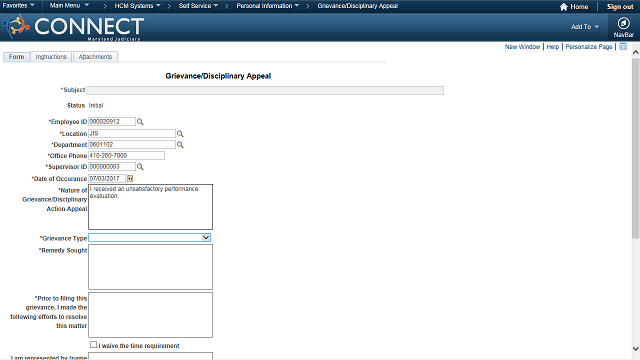The width and height of the screenshot is (640, 360).
Task: Click the vertical scrollbar thumb
Action: tap(636, 148)
